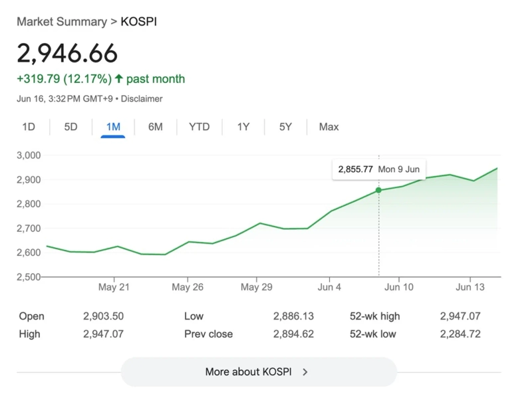Select the Max time range tab

pos(329,126)
